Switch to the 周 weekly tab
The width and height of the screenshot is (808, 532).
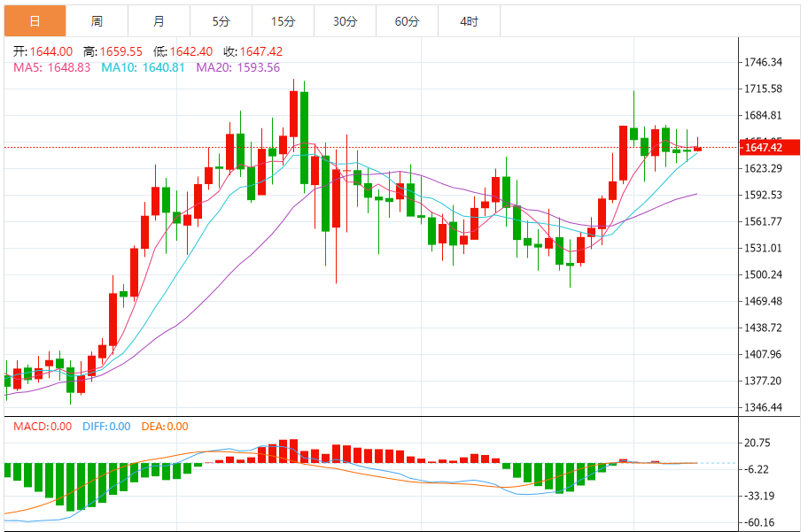[x=97, y=20]
